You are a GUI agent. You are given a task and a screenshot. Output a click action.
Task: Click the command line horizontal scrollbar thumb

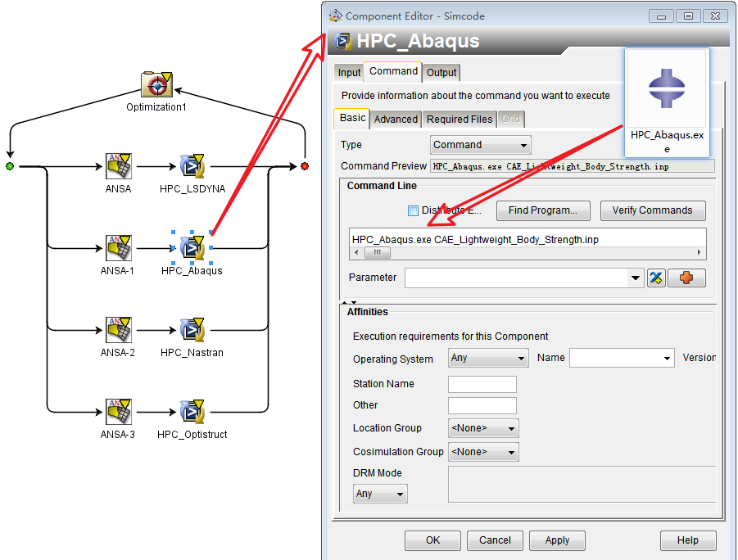(x=378, y=253)
